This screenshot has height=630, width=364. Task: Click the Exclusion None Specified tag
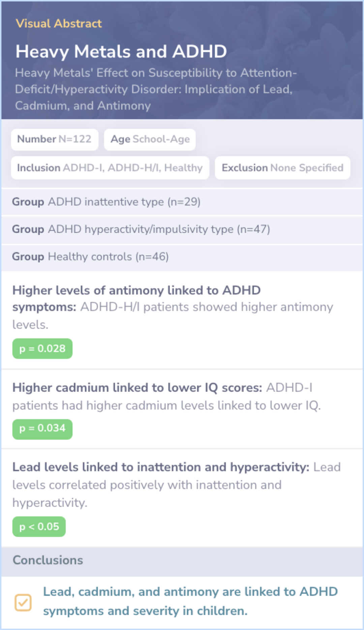(x=282, y=168)
